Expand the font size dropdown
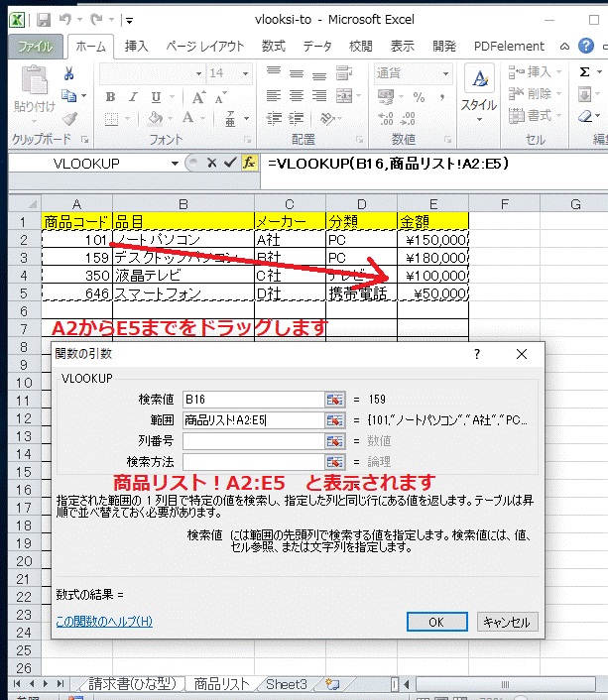Image resolution: width=608 pixels, height=700 pixels. coord(247,73)
